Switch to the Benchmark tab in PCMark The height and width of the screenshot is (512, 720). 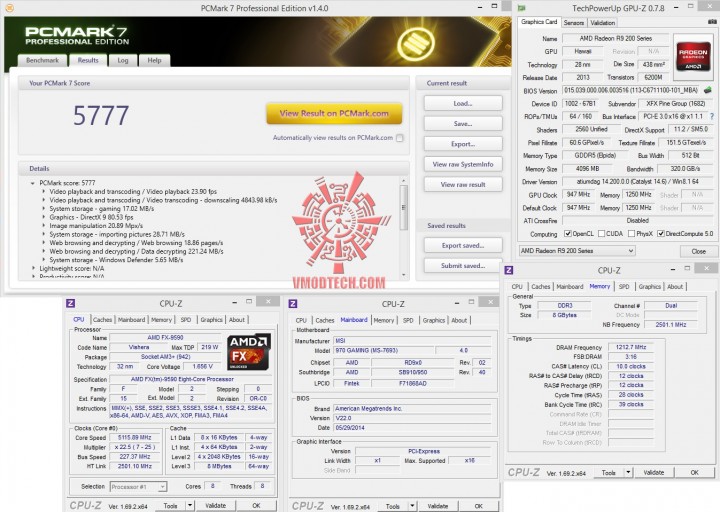42,61
